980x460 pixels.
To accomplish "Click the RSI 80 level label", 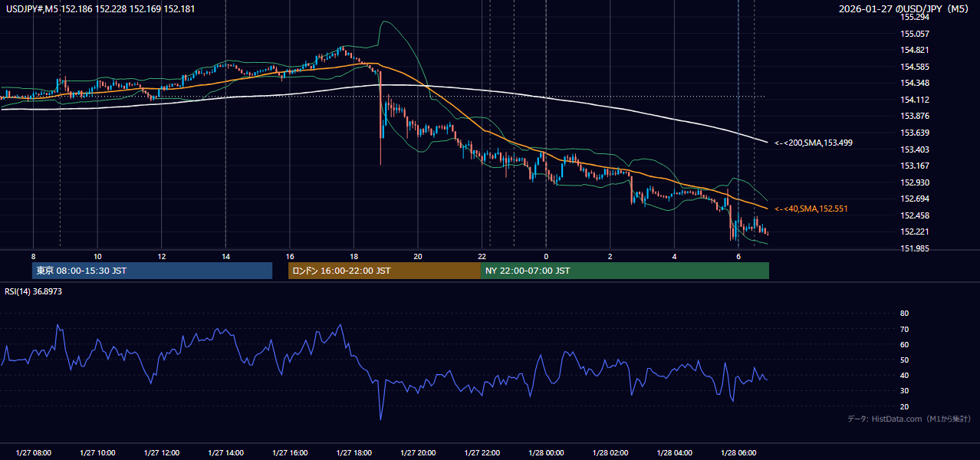I will point(904,314).
